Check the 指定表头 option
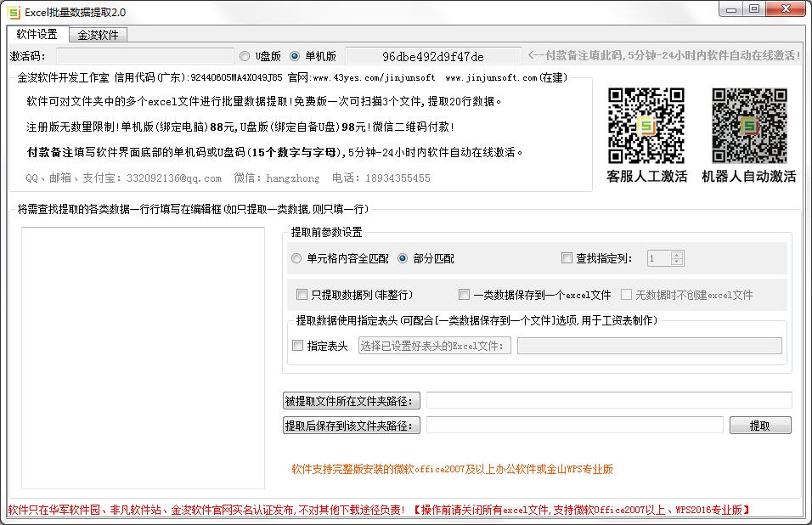Viewport: 812px width, 525px height. (x=298, y=346)
